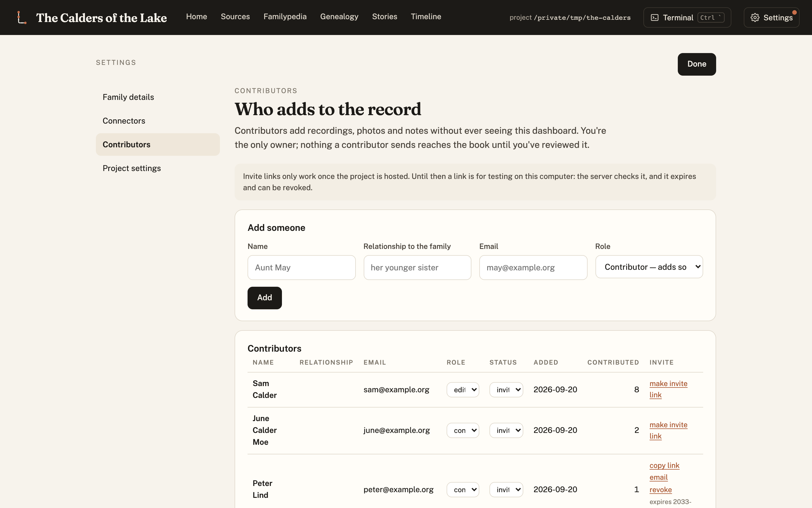Open Sam Calder's status dropdown
This screenshot has height=508, width=812.
506,390
